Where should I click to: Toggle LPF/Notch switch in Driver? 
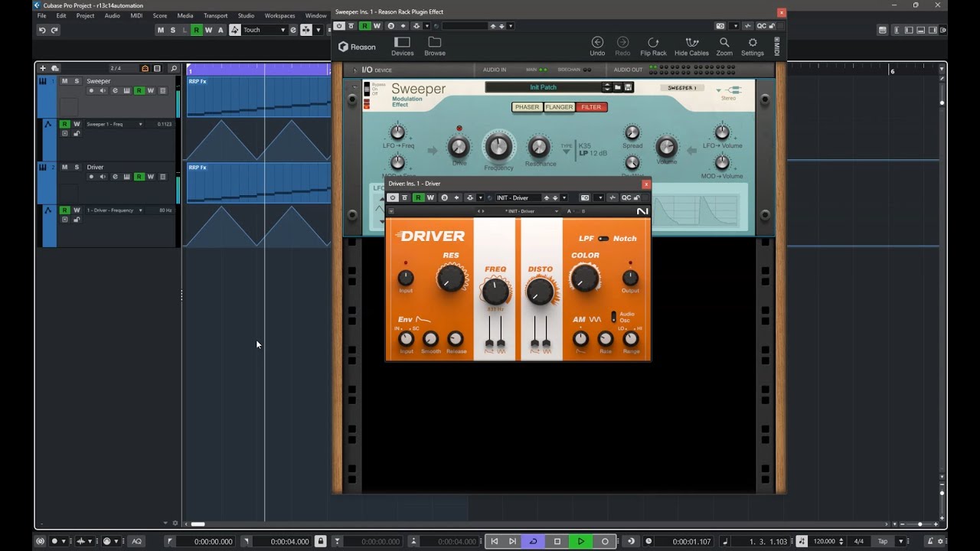[603, 239]
